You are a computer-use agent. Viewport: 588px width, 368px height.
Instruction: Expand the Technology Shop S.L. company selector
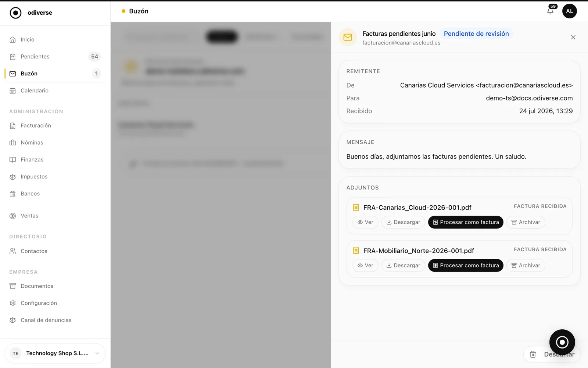[x=55, y=353]
